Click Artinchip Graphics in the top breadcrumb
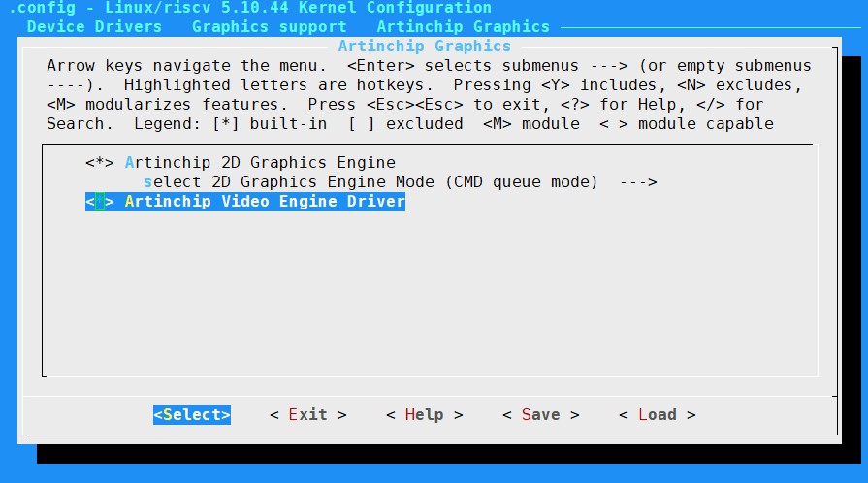868x483 pixels. point(463,27)
